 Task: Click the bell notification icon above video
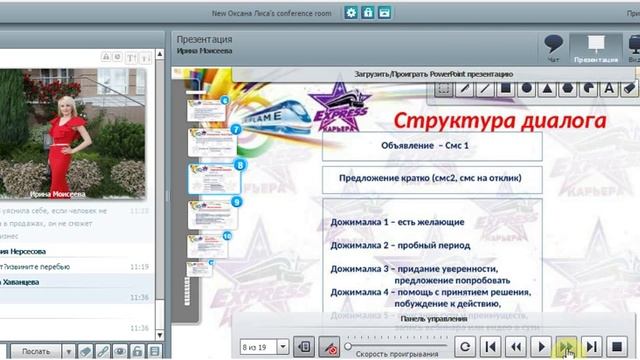pyautogui.click(x=106, y=57)
